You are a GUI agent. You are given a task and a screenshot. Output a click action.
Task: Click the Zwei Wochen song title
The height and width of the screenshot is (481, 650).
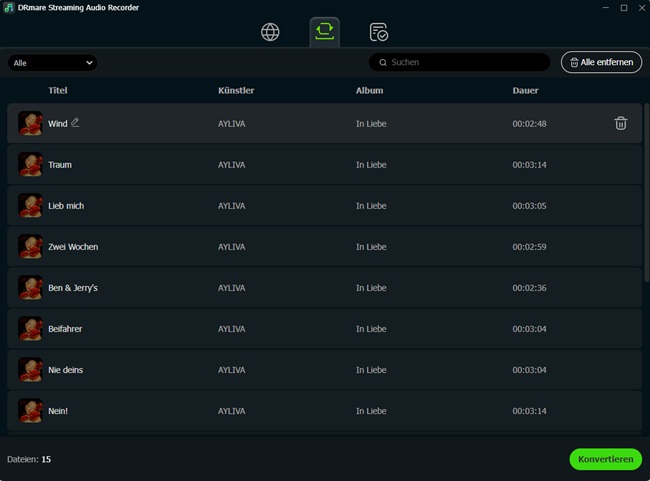click(x=73, y=247)
